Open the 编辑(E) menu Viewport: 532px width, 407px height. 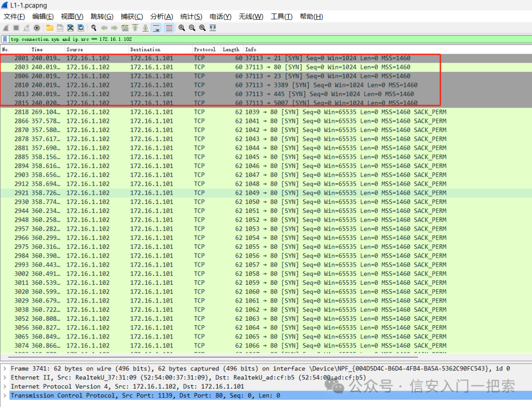43,17
